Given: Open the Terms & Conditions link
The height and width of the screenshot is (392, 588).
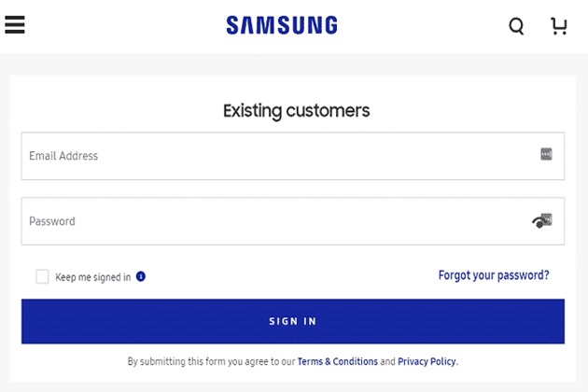Looking at the screenshot, I should tap(337, 361).
